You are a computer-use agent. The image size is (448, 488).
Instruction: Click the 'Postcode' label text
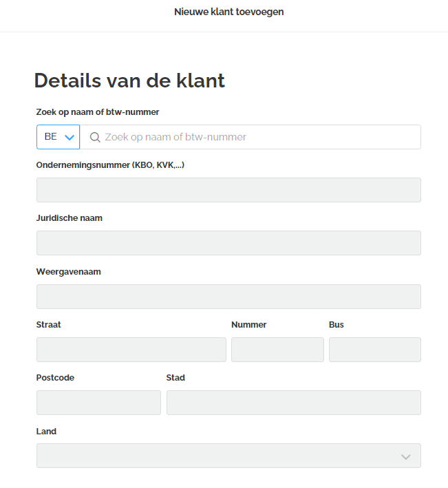55,377
